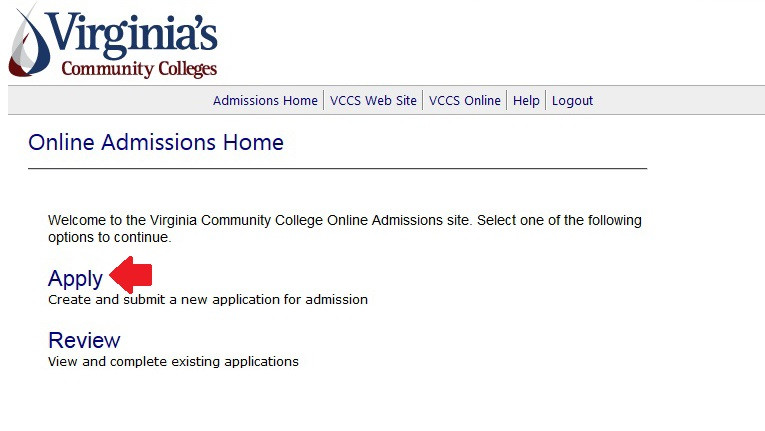Viewport: 765px width, 431px height.
Task: Start a new application via Apply
Action: click(75, 278)
